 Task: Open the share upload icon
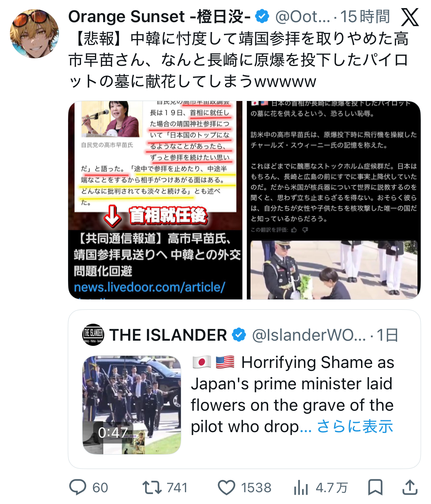[x=410, y=487]
